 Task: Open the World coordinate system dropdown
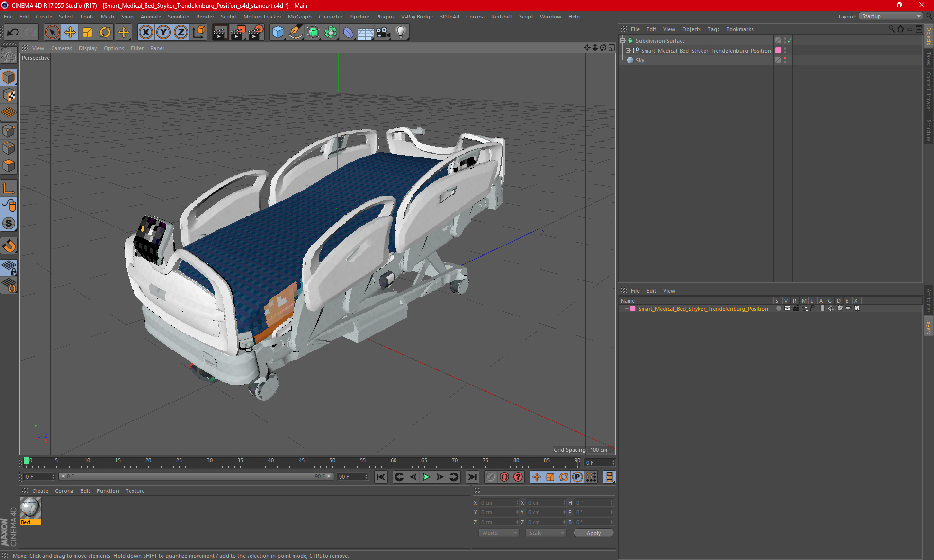499,533
